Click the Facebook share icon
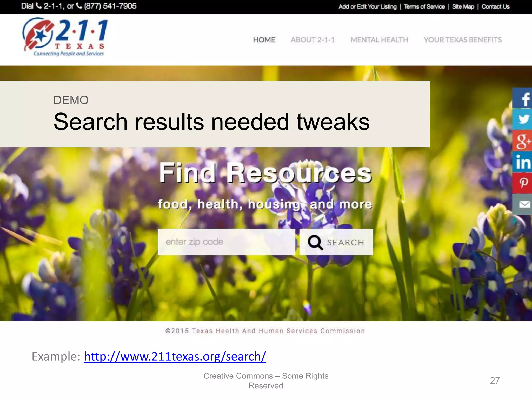Viewport: 532px width, 399px height. coord(522,98)
